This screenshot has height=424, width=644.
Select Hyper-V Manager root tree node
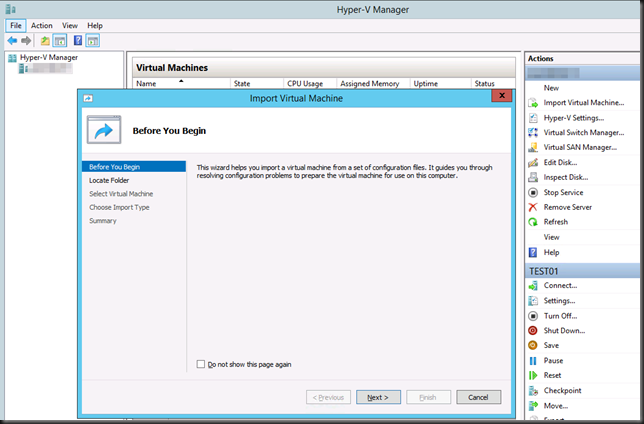(x=43, y=58)
